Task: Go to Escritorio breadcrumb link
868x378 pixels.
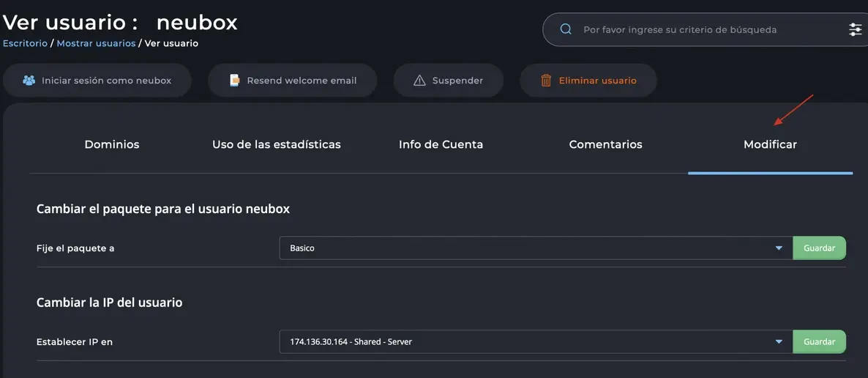Action: pos(25,43)
